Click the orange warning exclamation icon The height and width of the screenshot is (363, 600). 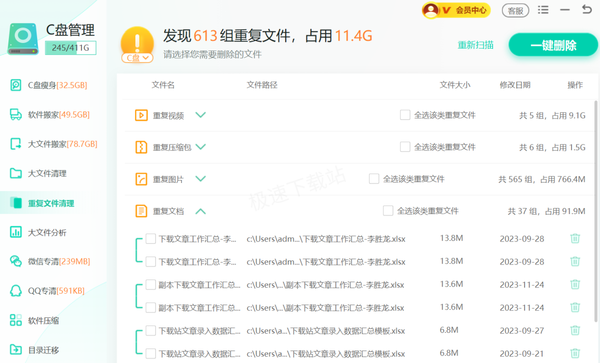(x=137, y=41)
